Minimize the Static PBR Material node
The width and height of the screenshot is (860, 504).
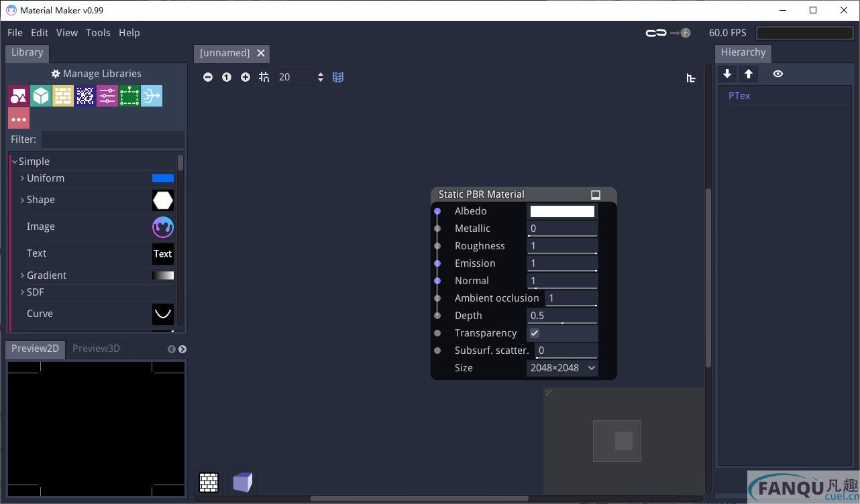(596, 195)
